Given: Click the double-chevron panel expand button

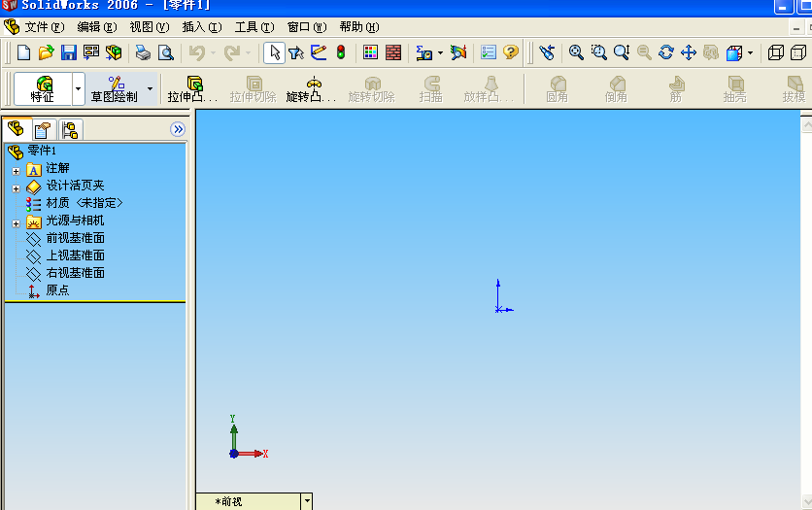Looking at the screenshot, I should pyautogui.click(x=178, y=129).
